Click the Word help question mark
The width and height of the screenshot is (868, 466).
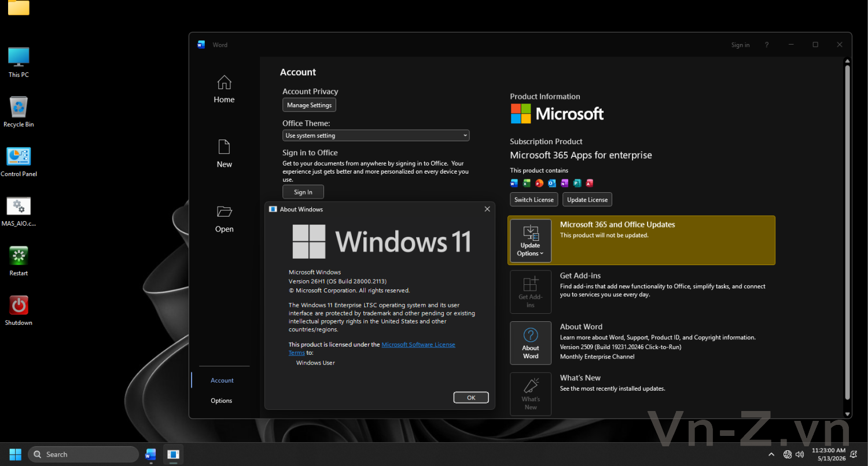point(767,45)
